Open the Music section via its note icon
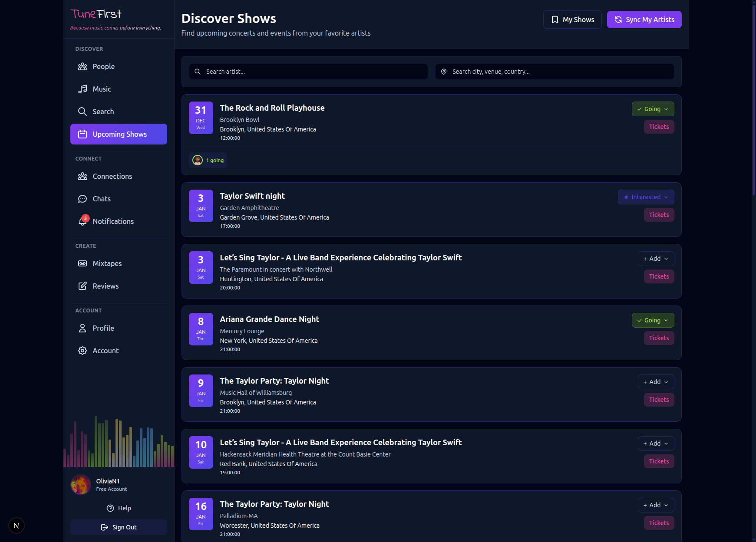The image size is (756, 542). pos(83,89)
